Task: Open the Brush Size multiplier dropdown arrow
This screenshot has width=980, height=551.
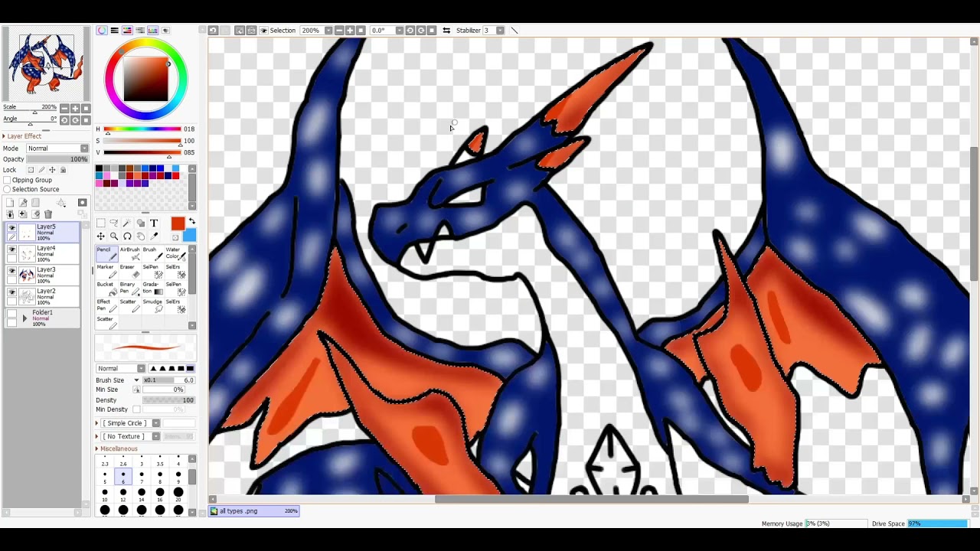Action: (137, 380)
